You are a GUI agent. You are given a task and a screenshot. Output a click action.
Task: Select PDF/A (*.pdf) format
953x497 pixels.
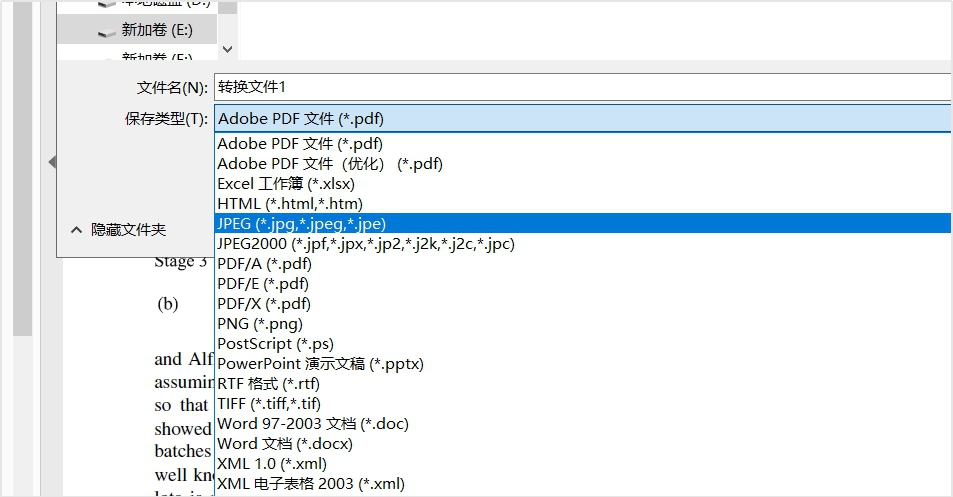pyautogui.click(x=583, y=264)
